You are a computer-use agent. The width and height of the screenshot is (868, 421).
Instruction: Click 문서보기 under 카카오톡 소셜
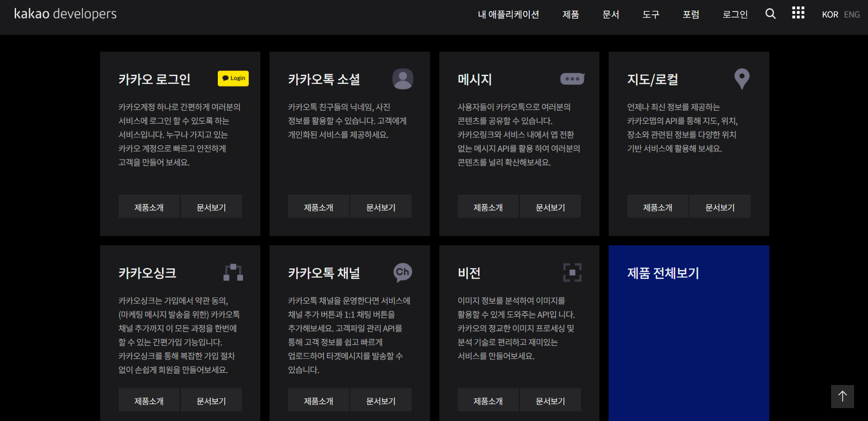pos(381,206)
